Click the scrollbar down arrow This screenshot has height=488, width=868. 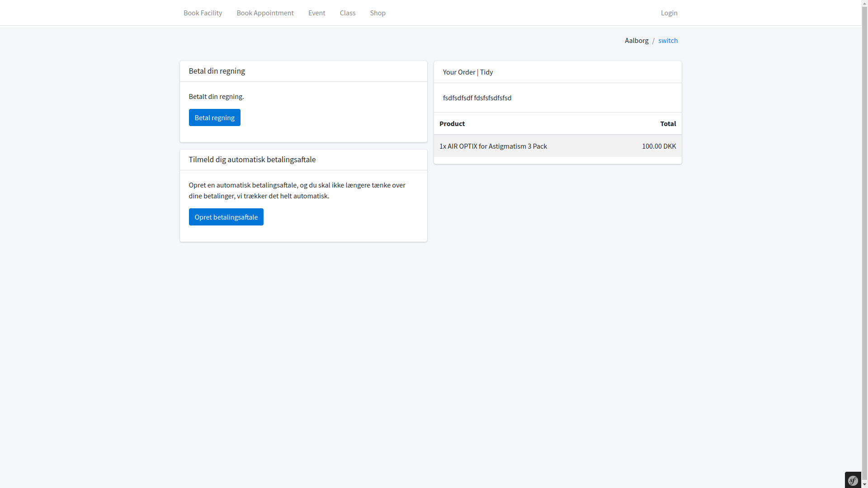pyautogui.click(x=864, y=484)
